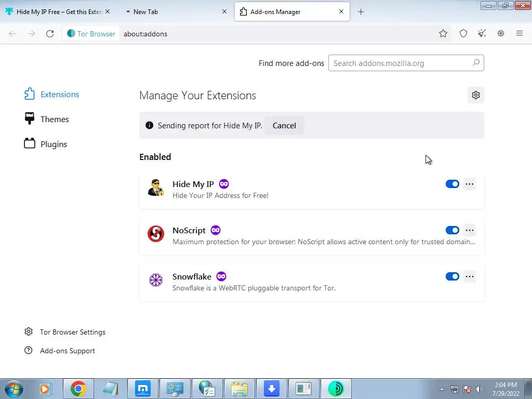Close the Add-ons Manager tab
The image size is (532, 399).
tap(341, 11)
